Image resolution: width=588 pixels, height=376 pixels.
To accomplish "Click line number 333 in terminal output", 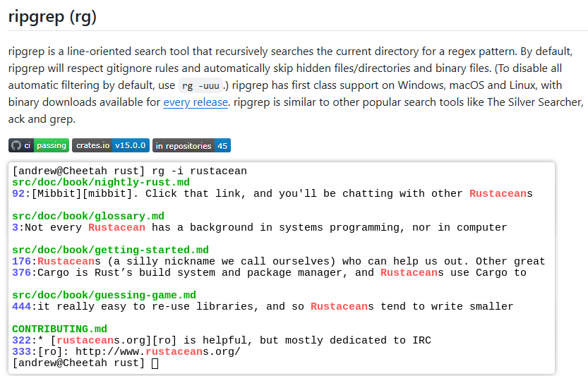I will (21, 351).
